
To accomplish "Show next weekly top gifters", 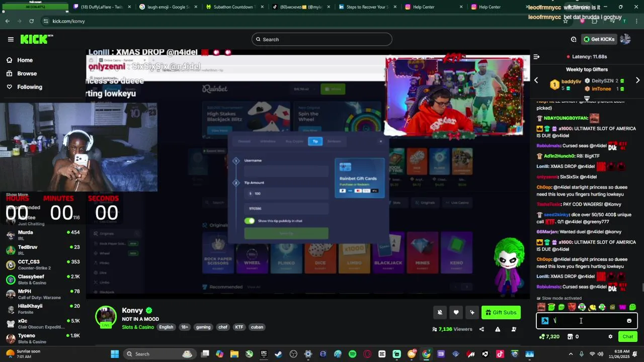I will tap(637, 80).
